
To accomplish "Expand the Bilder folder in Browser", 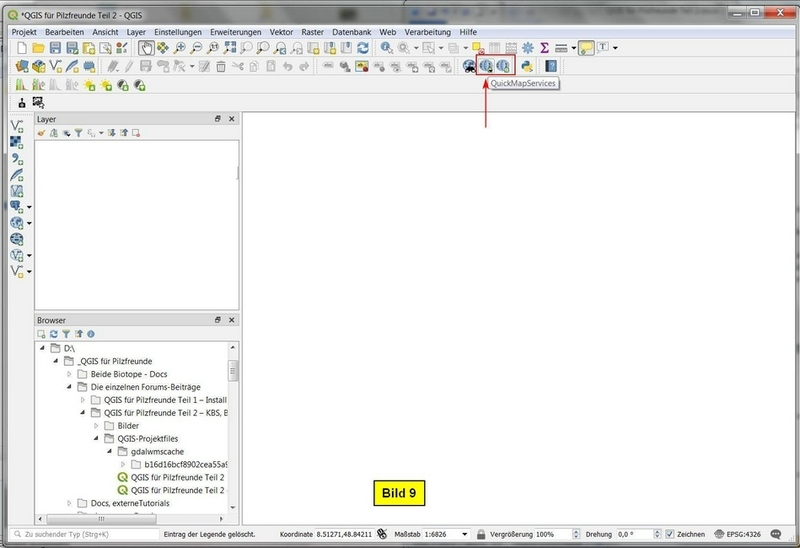I will coord(97,425).
